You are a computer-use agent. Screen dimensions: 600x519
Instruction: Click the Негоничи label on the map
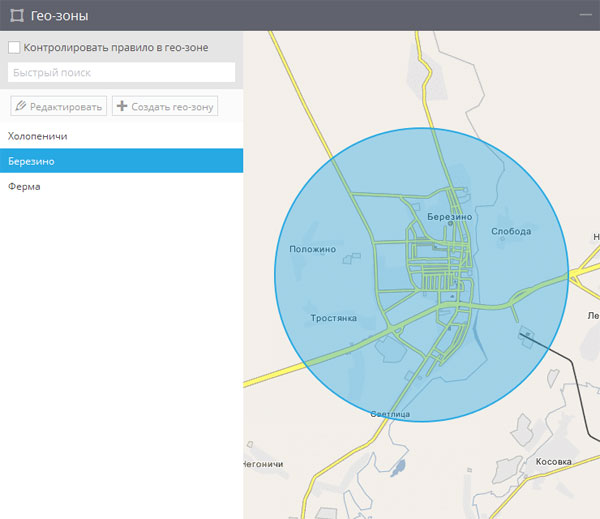pyautogui.click(x=264, y=465)
